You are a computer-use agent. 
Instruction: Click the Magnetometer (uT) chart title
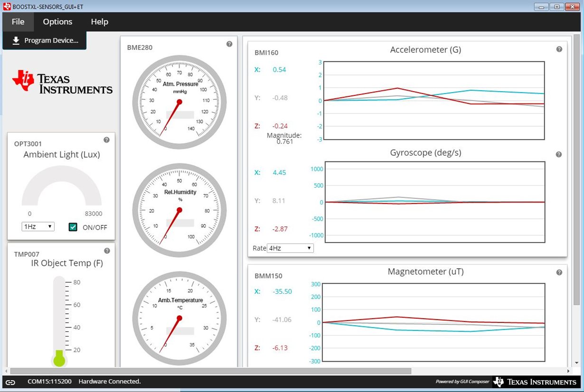(425, 272)
